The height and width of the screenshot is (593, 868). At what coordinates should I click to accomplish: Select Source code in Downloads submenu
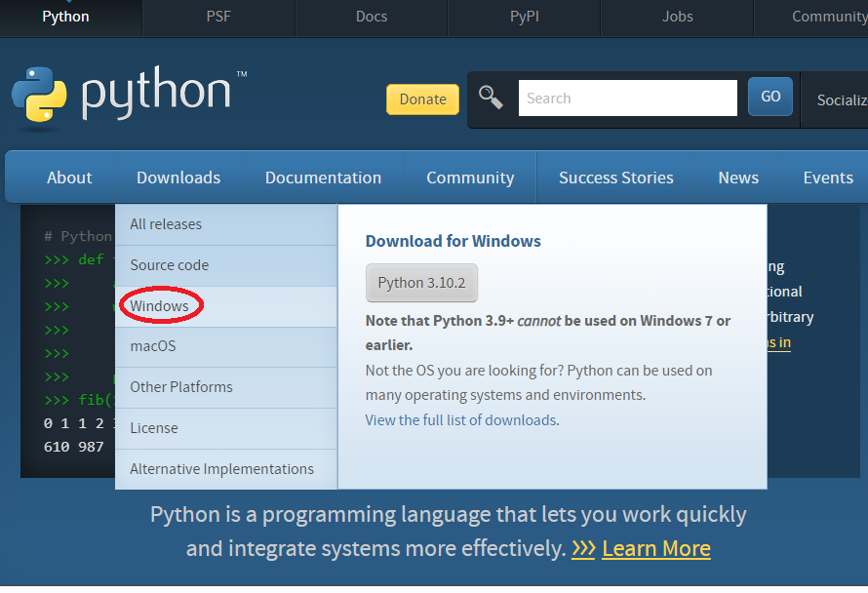point(226,265)
